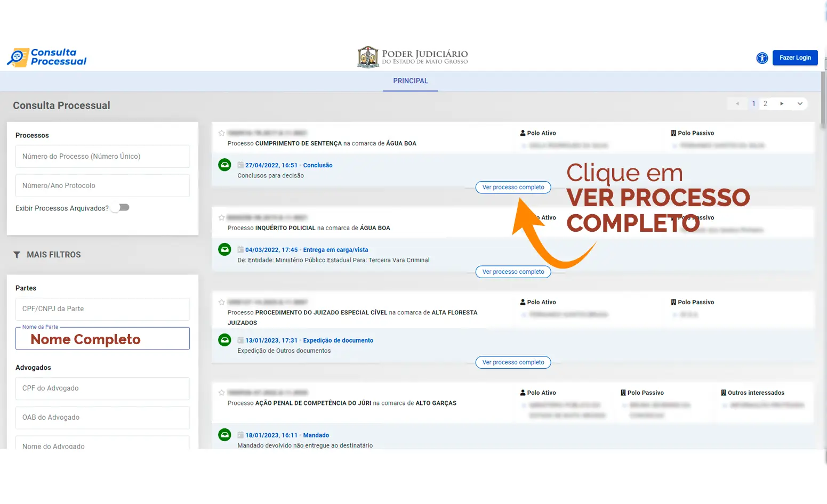Click star icon for Juizado Especial Cível process

pos(221,302)
